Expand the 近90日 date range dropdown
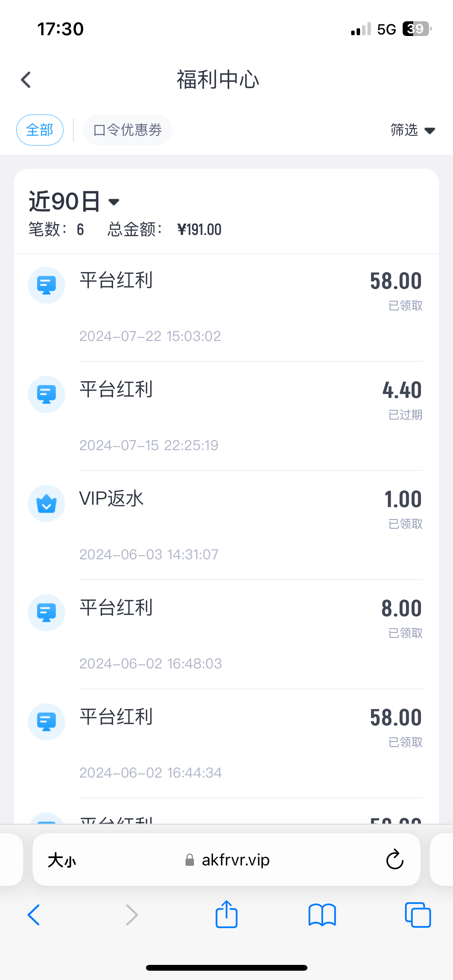The image size is (453, 980). [x=74, y=202]
